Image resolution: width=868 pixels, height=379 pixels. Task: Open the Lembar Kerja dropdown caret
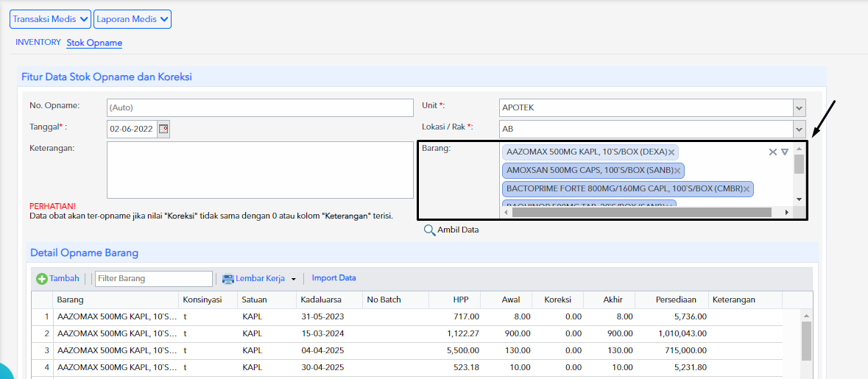point(294,280)
